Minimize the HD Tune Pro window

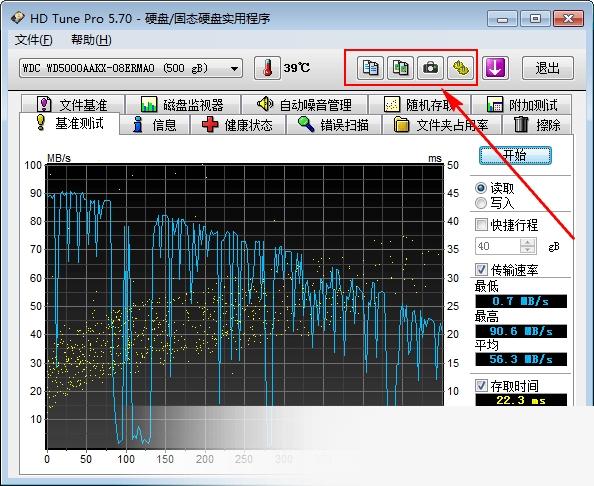pyautogui.click(x=502, y=19)
